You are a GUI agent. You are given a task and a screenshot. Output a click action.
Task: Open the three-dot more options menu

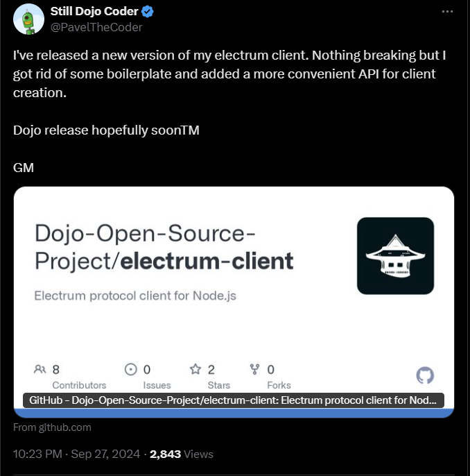pyautogui.click(x=449, y=12)
